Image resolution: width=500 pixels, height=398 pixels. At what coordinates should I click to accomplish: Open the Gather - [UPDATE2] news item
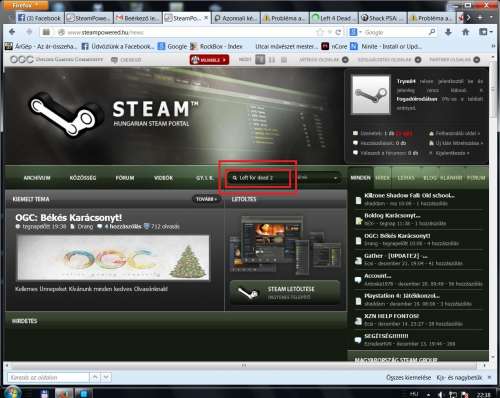tap(396, 256)
